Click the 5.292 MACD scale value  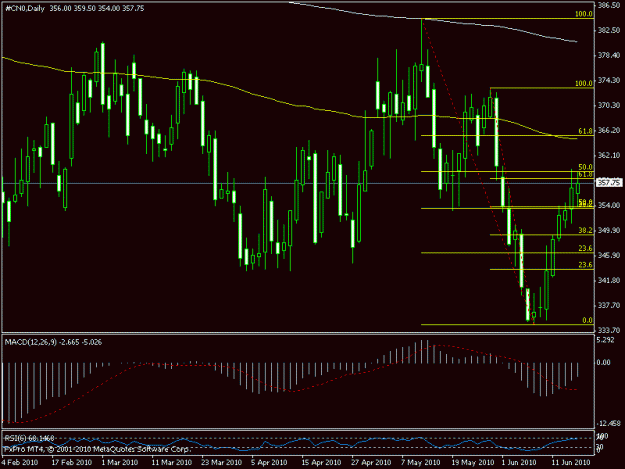click(605, 340)
